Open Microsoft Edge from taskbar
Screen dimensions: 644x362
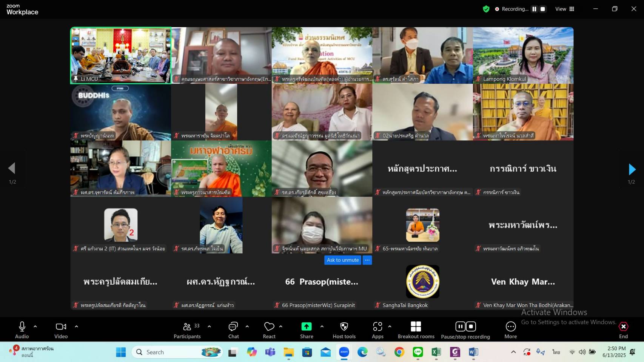click(363, 352)
